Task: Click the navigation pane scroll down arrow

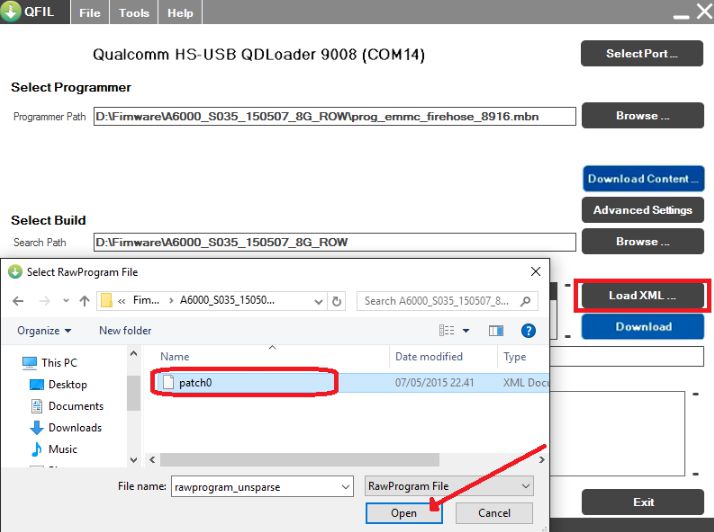Action: pos(133,460)
